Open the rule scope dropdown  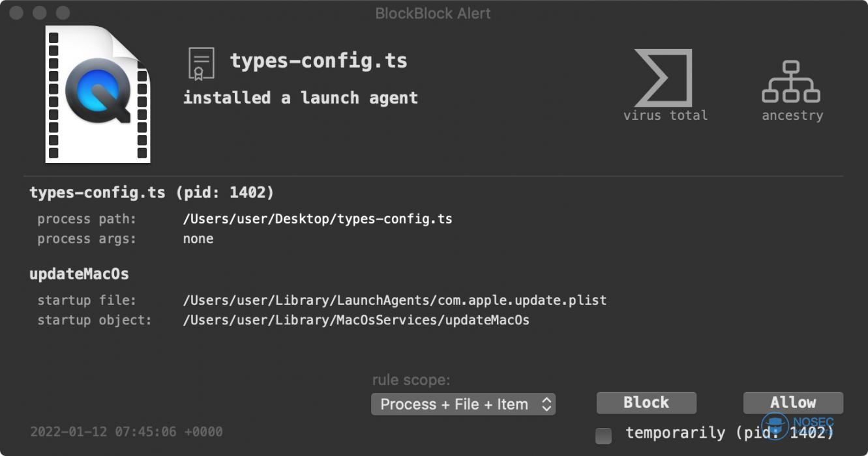click(x=463, y=404)
